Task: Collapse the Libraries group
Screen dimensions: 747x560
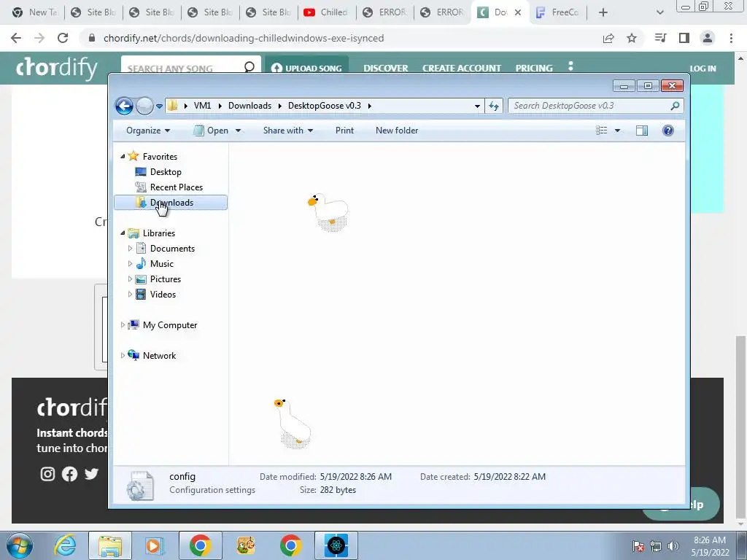Action: pyautogui.click(x=123, y=233)
